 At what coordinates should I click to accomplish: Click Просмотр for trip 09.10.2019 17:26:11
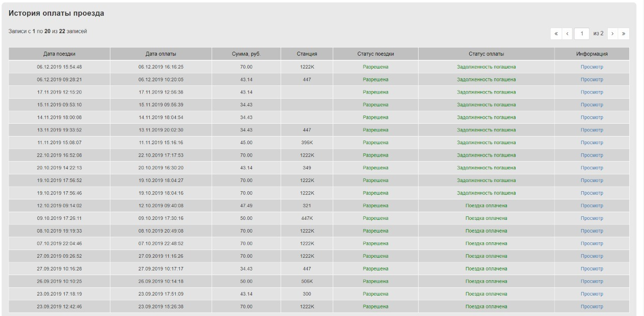592,218
